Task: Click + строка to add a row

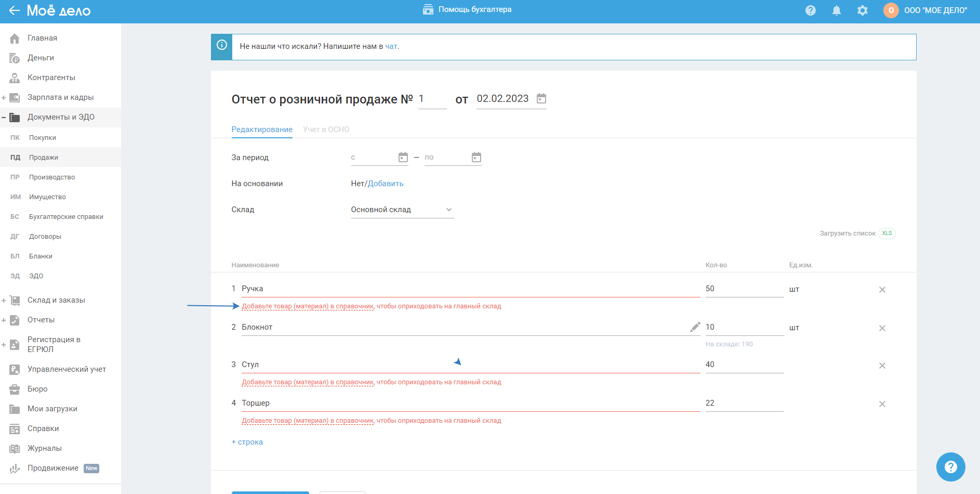Action: point(247,442)
